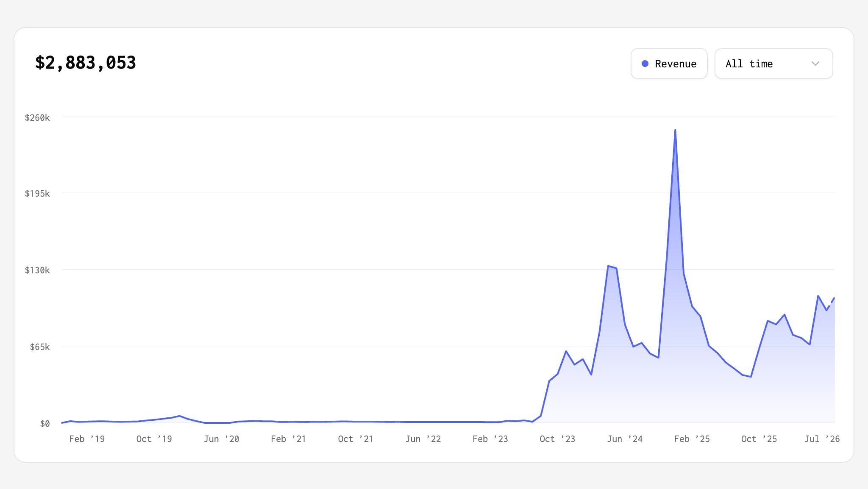
Task: Click the Jun '20 x-axis label
Action: (221, 439)
